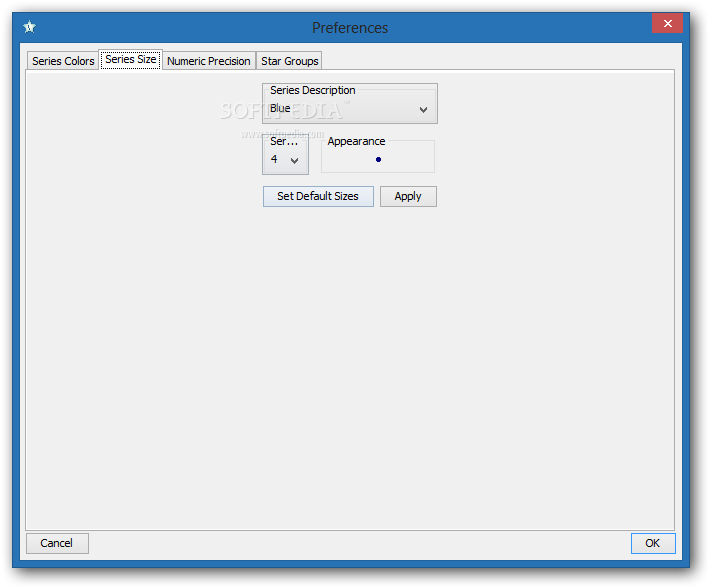This screenshot has width=710, height=588.
Task: Go to the Star Groups tab
Action: click(x=289, y=61)
